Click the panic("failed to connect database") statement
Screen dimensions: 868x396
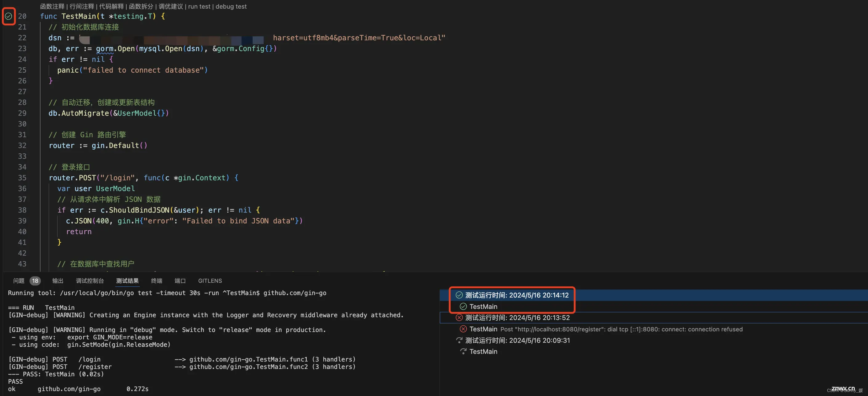[133, 70]
